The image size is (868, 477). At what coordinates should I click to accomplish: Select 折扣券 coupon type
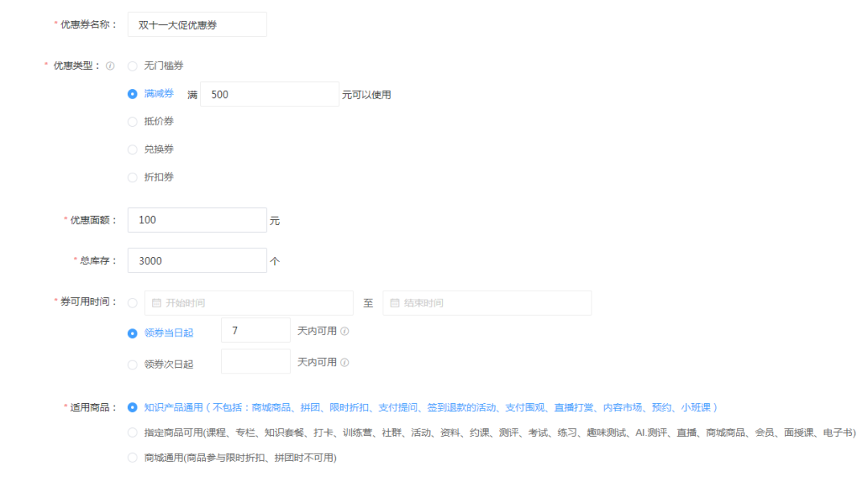point(133,177)
